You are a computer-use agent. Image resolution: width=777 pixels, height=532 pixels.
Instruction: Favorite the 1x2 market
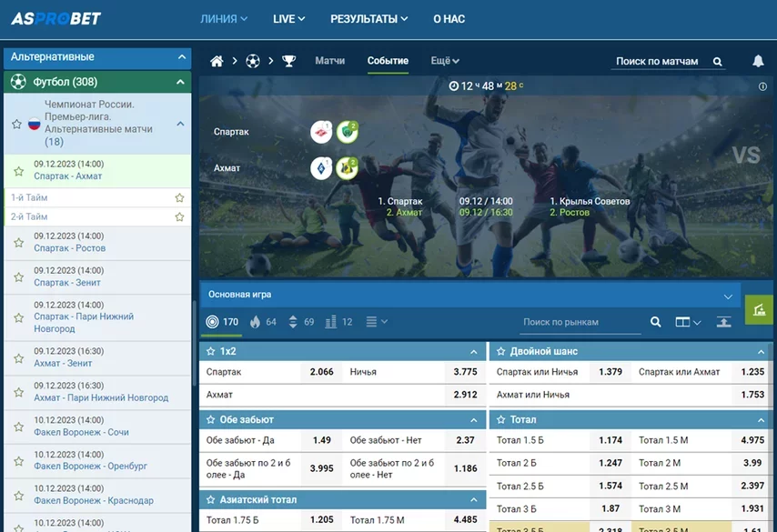210,351
